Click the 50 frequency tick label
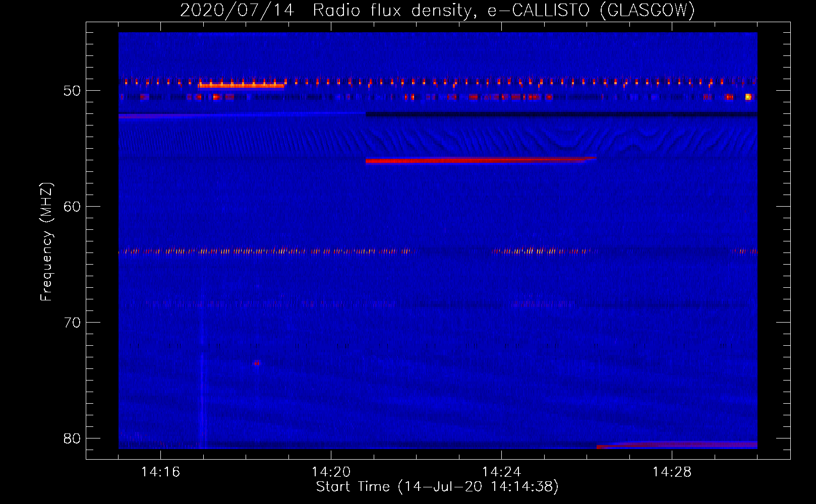The image size is (816, 504). point(72,91)
